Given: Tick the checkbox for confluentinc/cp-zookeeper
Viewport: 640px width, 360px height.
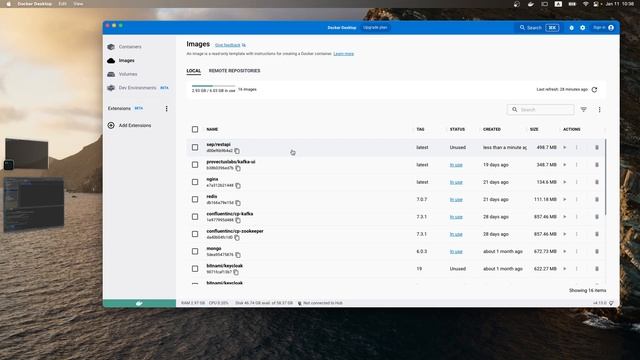Looking at the screenshot, I should click(195, 234).
